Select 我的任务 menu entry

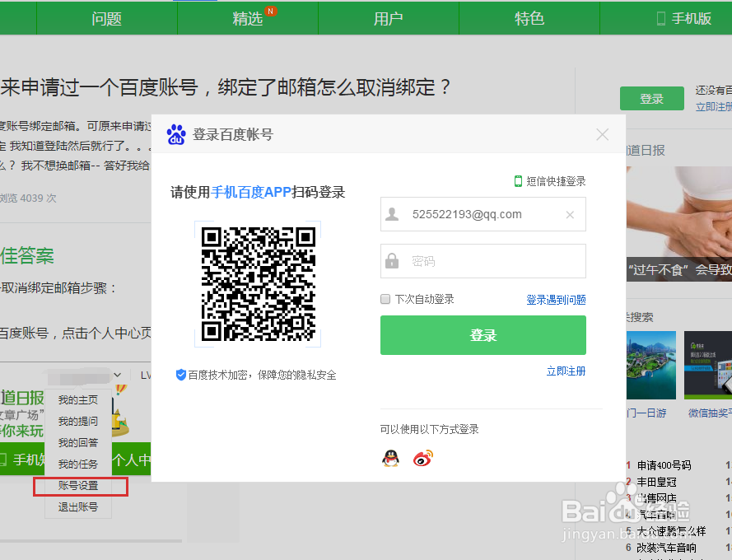[x=78, y=464]
